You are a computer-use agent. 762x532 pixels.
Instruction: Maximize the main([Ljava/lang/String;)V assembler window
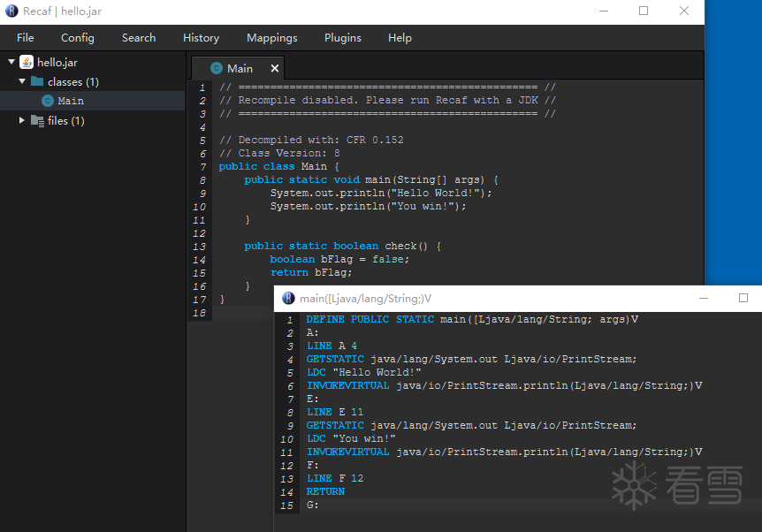743,298
